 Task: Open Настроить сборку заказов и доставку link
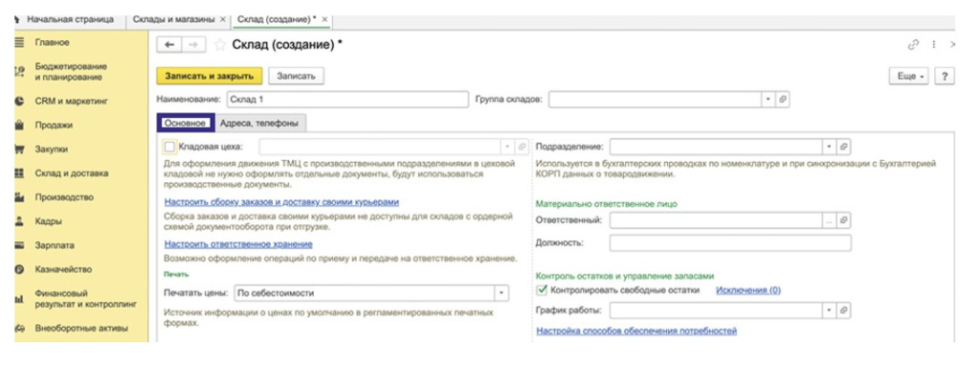[281, 202]
